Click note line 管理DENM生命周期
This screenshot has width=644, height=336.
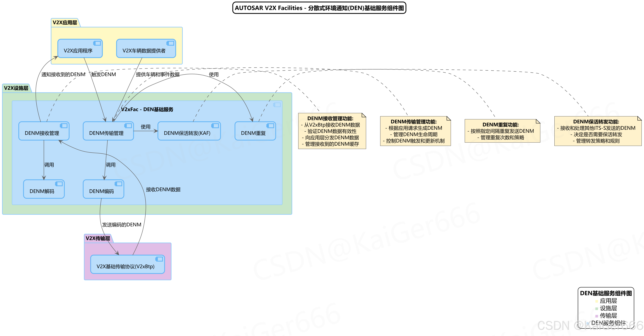click(413, 134)
